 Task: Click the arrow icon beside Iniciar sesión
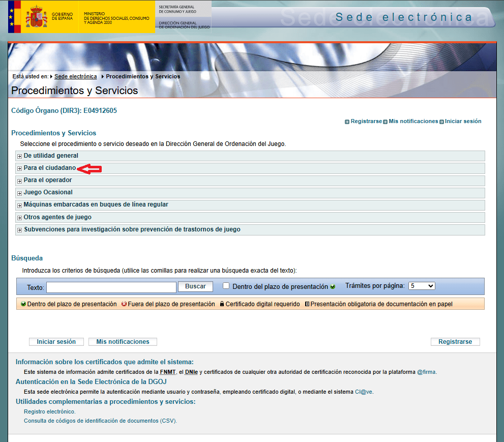coord(441,122)
